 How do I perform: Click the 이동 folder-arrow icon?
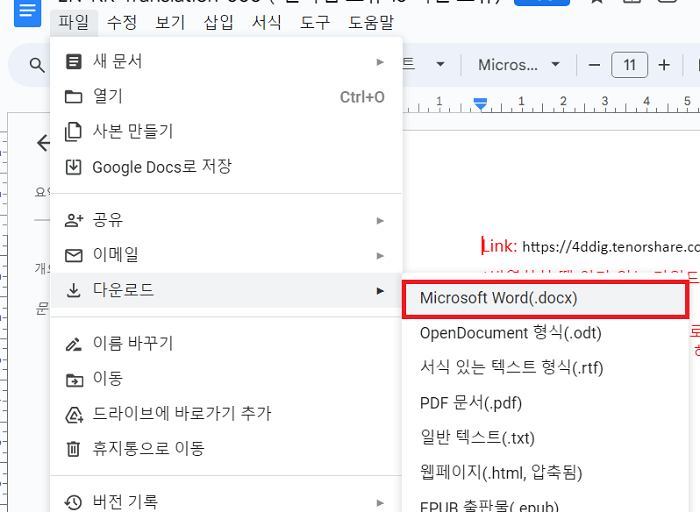pyautogui.click(x=74, y=379)
